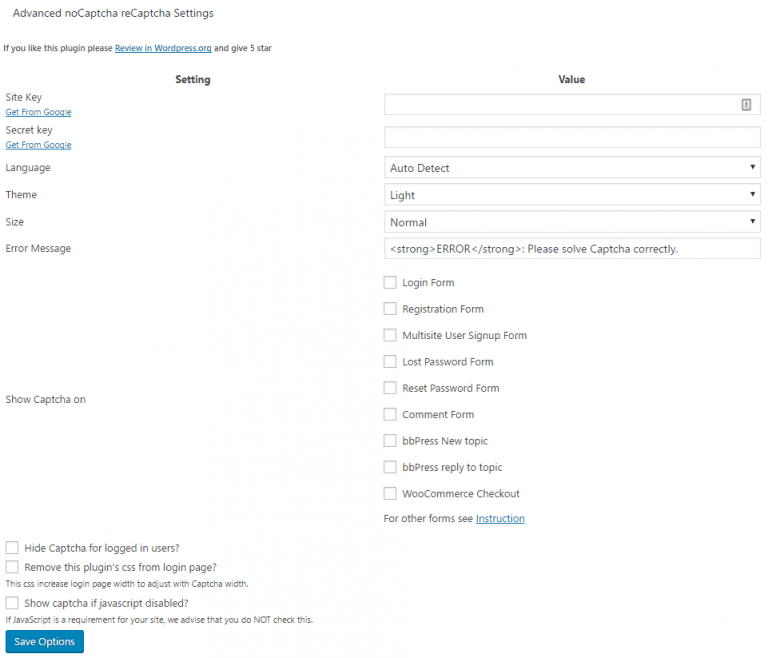Enable captcha on Lost Password Form
The image size is (768, 658).
(x=390, y=362)
